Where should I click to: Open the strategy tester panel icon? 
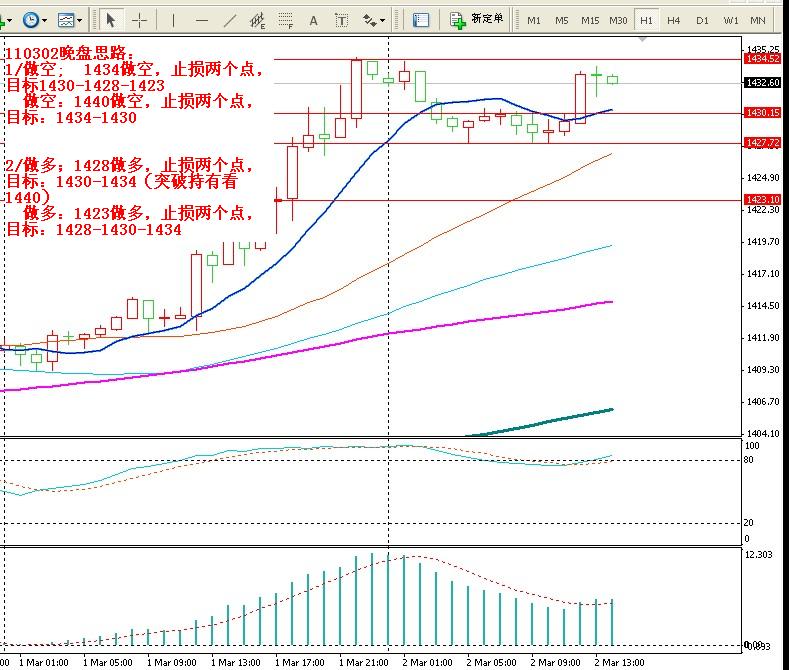pyautogui.click(x=421, y=19)
